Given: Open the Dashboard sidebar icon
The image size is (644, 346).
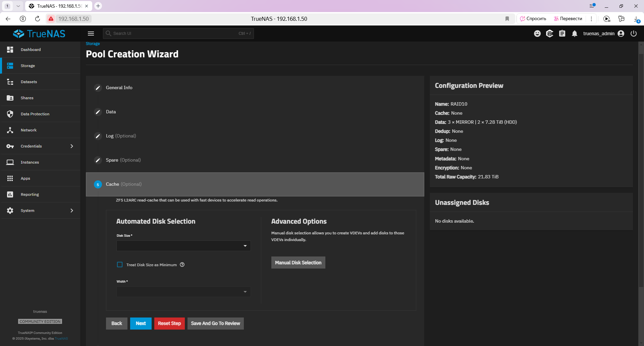Looking at the screenshot, I should point(10,50).
